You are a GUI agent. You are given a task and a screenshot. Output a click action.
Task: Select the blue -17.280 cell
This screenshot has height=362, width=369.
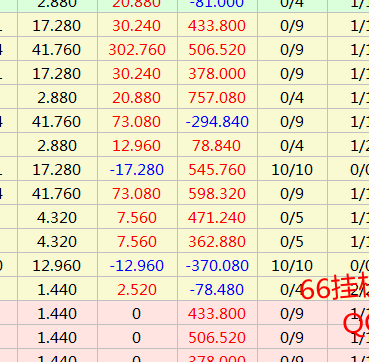point(137,170)
